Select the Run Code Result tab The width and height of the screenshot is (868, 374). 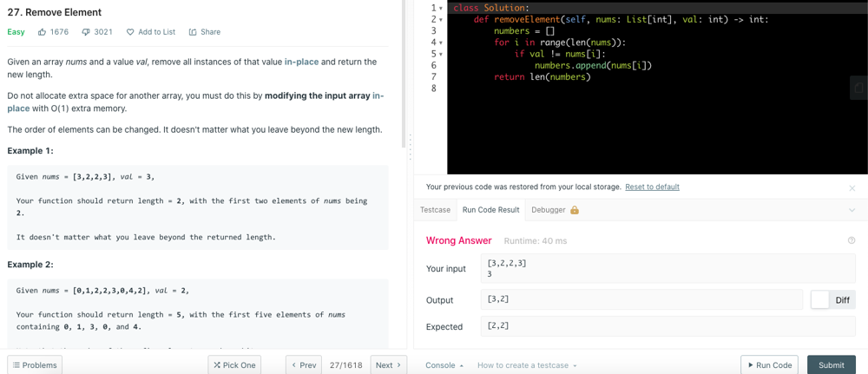(x=490, y=210)
